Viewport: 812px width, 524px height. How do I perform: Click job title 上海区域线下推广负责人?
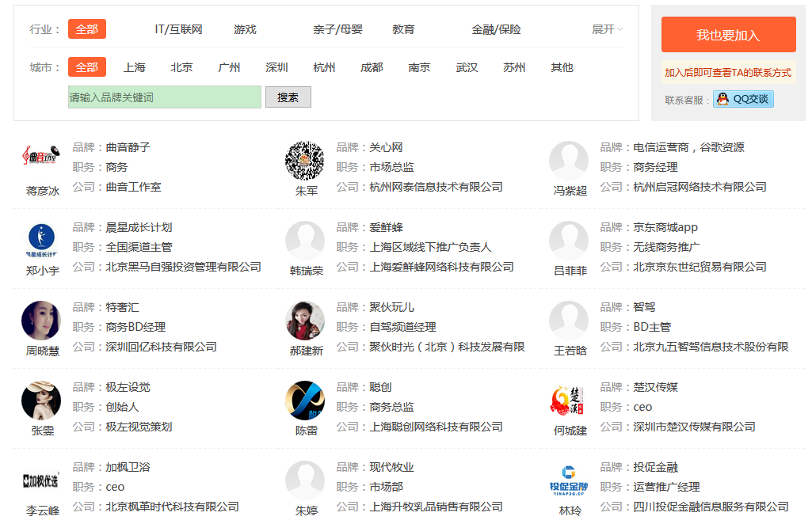(x=430, y=247)
